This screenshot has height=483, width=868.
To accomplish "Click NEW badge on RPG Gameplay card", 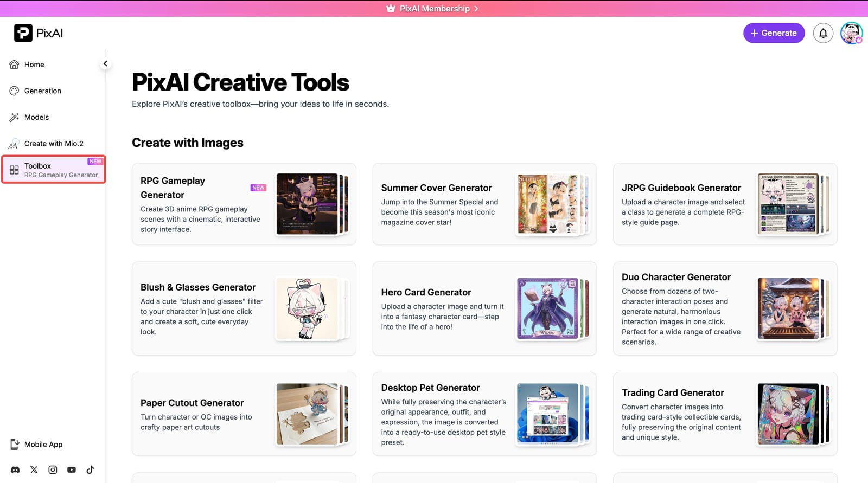I will click(x=258, y=188).
